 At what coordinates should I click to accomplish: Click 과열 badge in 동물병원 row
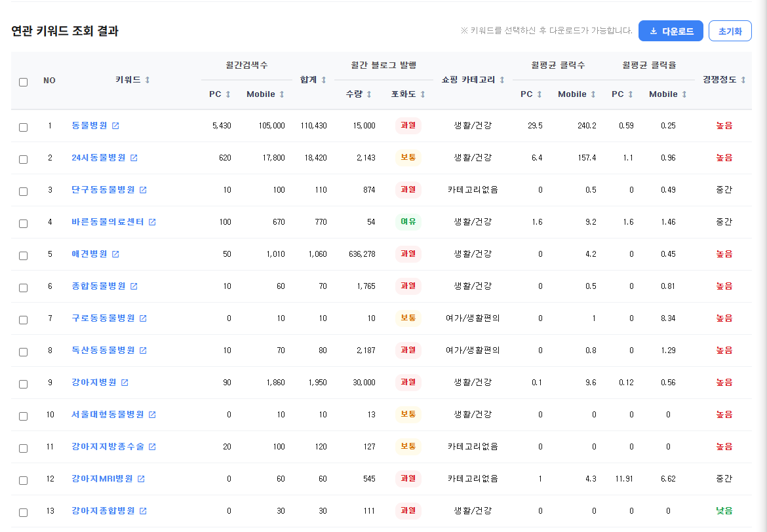(408, 126)
